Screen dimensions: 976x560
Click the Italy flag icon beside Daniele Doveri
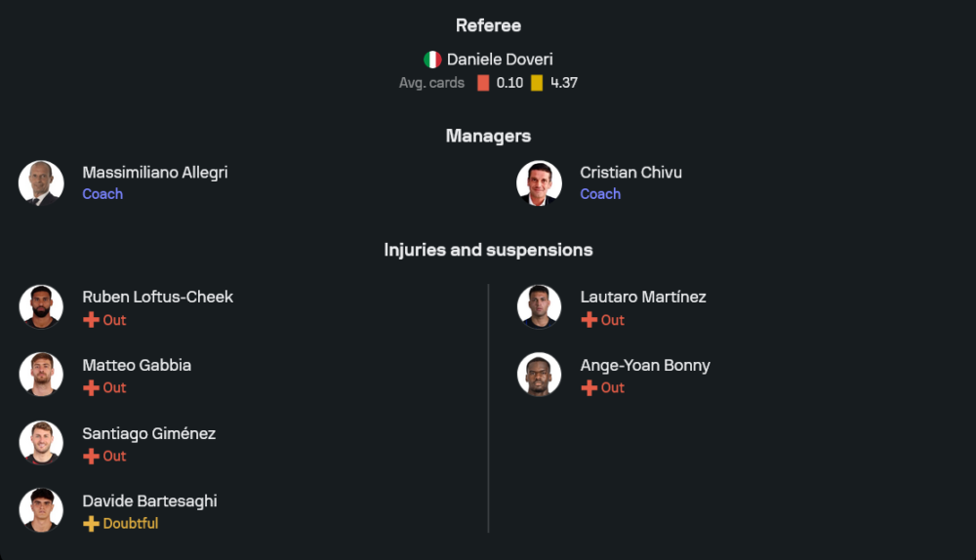click(432, 60)
